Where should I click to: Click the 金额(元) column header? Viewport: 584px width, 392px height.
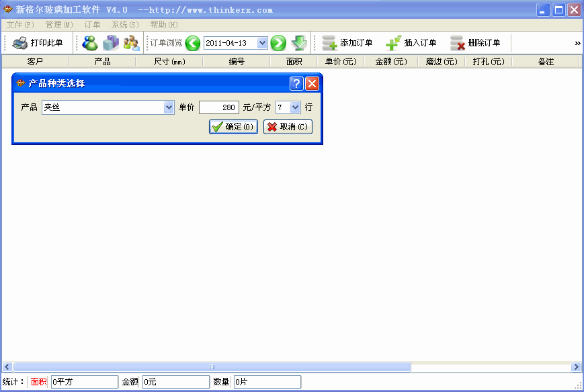[x=391, y=62]
